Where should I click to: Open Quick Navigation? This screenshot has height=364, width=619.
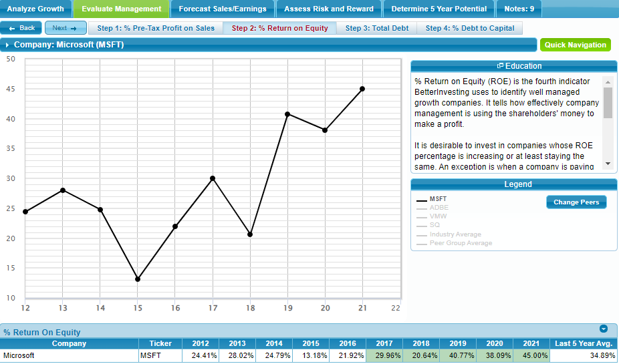(x=575, y=45)
